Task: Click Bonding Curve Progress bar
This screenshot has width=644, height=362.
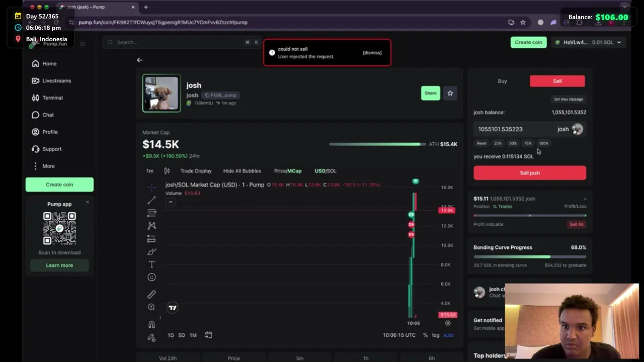Action: (530, 256)
